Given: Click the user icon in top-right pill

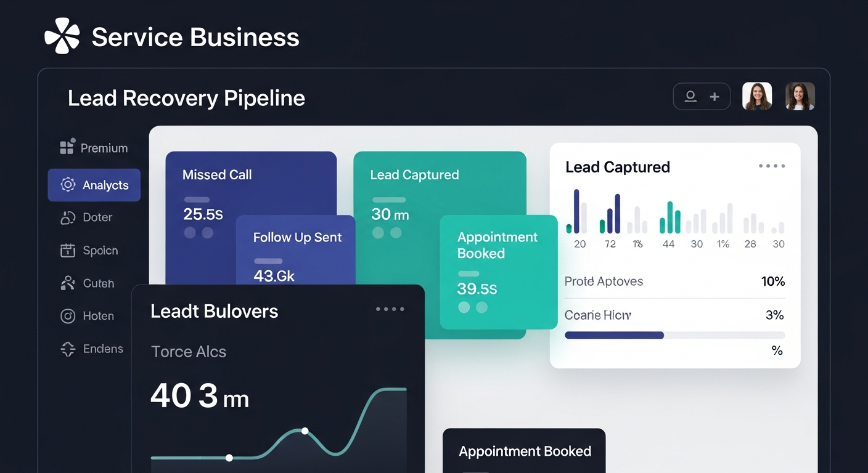Looking at the screenshot, I should click(690, 97).
